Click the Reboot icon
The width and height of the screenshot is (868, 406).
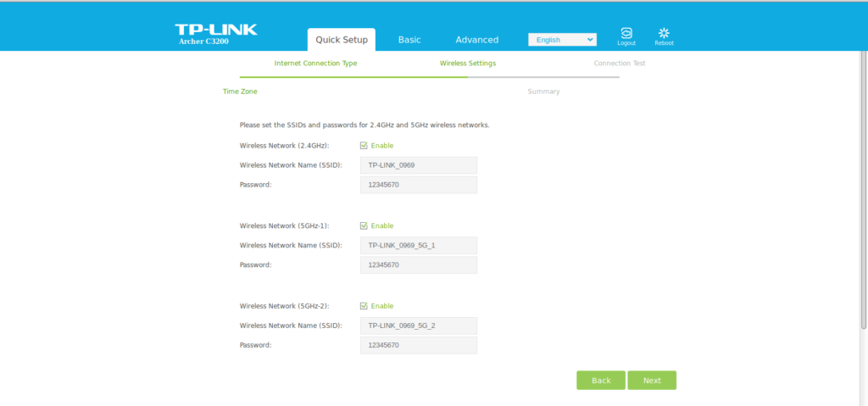click(x=664, y=34)
